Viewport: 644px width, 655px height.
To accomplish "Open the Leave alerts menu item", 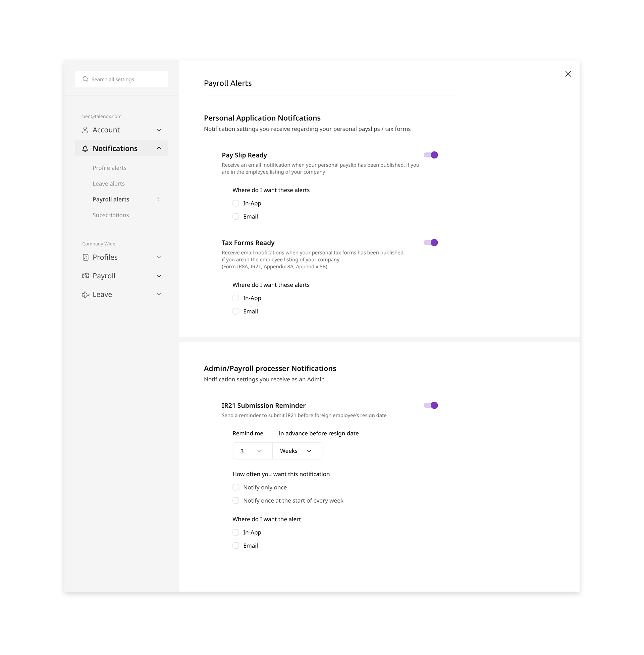I will tap(109, 183).
